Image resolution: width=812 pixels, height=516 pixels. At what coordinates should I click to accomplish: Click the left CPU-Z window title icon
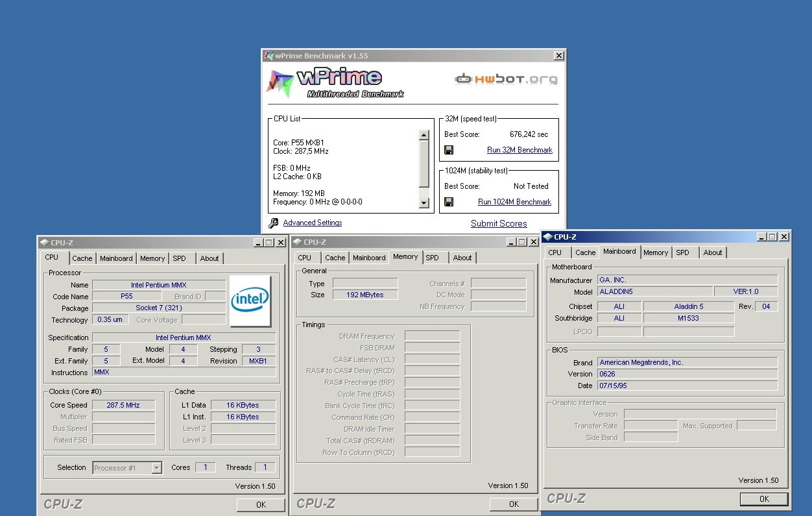pos(44,242)
